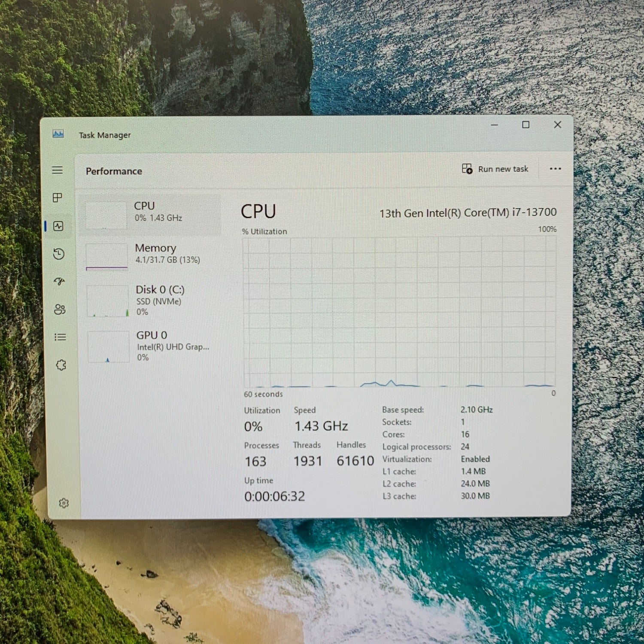Select the CPU performance item
This screenshot has height=644, width=644.
(150, 213)
